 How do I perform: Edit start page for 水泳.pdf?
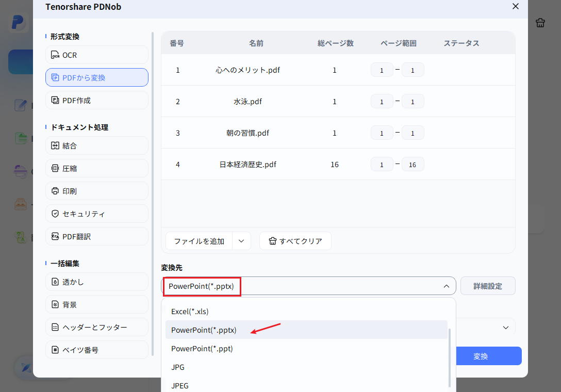tap(382, 101)
